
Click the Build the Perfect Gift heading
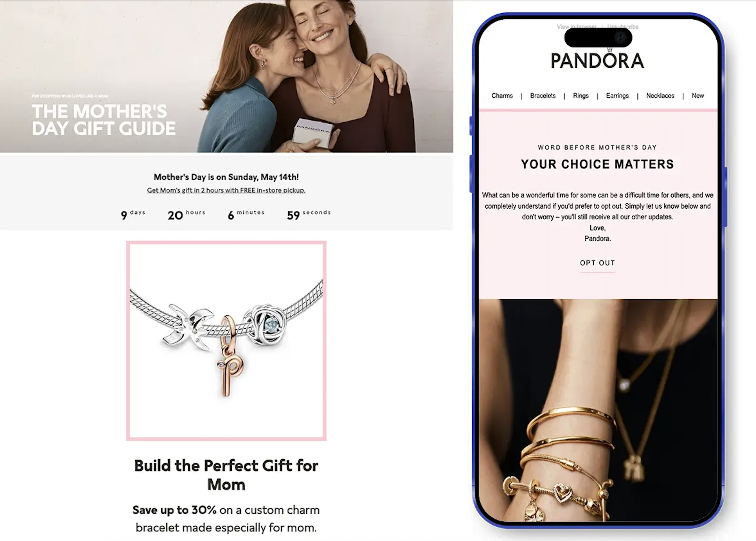[226, 475]
